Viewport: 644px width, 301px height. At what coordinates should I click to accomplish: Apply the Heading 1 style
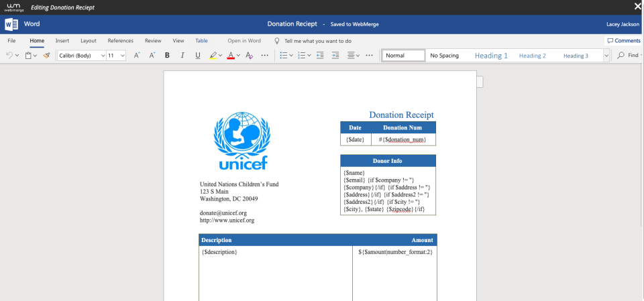[x=491, y=56]
